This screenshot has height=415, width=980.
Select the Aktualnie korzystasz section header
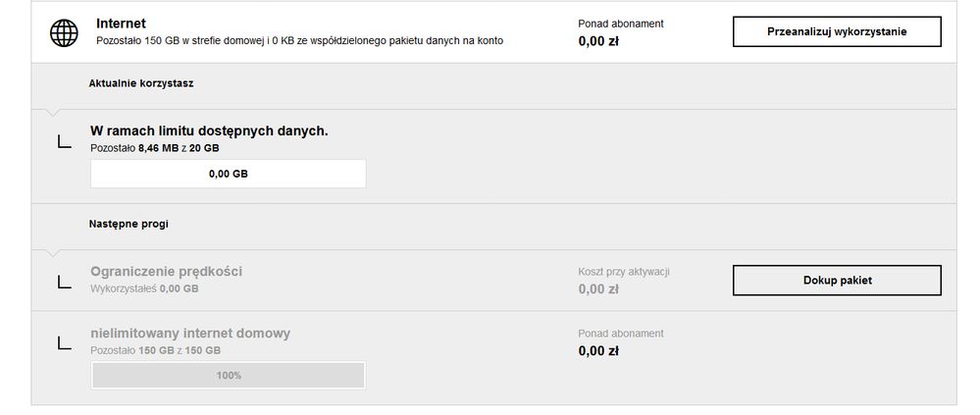click(x=141, y=83)
